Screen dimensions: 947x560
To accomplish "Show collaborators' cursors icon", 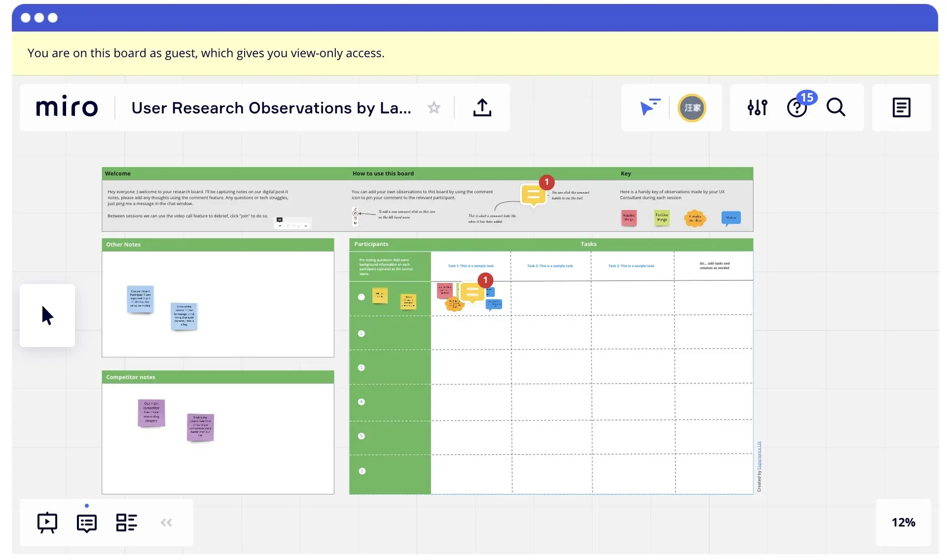I will click(650, 107).
